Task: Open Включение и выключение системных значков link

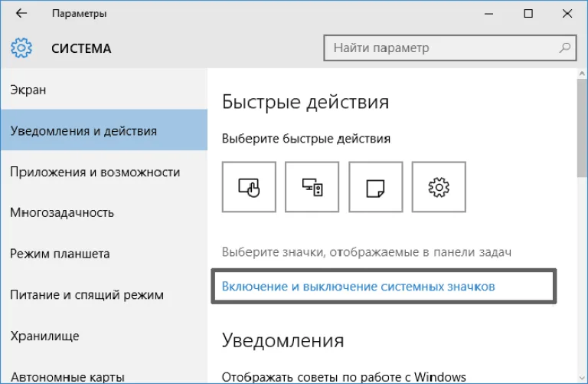Action: (358, 287)
